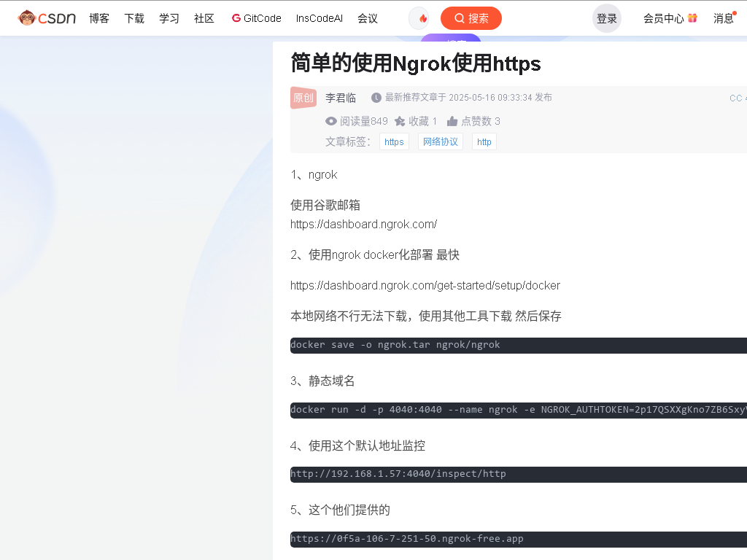
Task: Click the clock icon beside publish date
Action: coord(376,98)
